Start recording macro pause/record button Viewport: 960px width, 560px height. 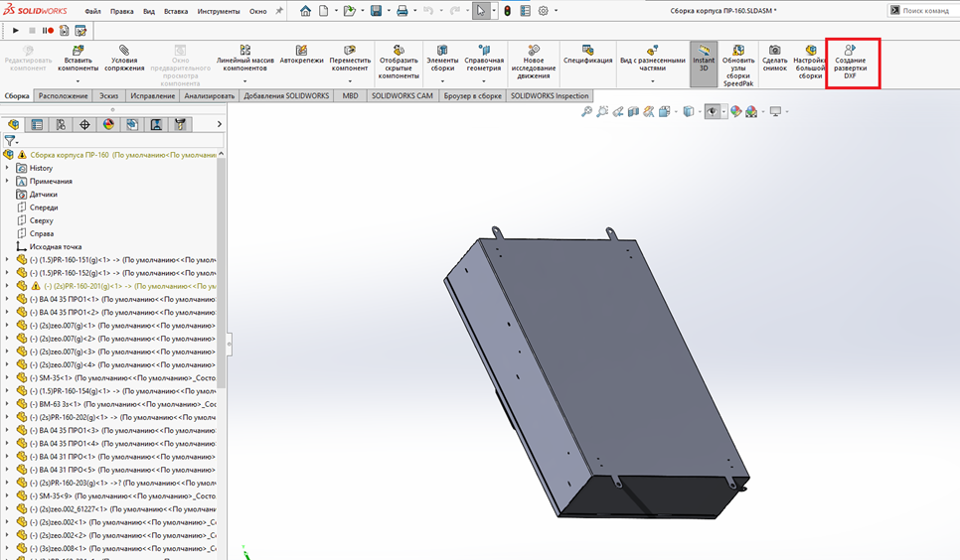pos(48,30)
